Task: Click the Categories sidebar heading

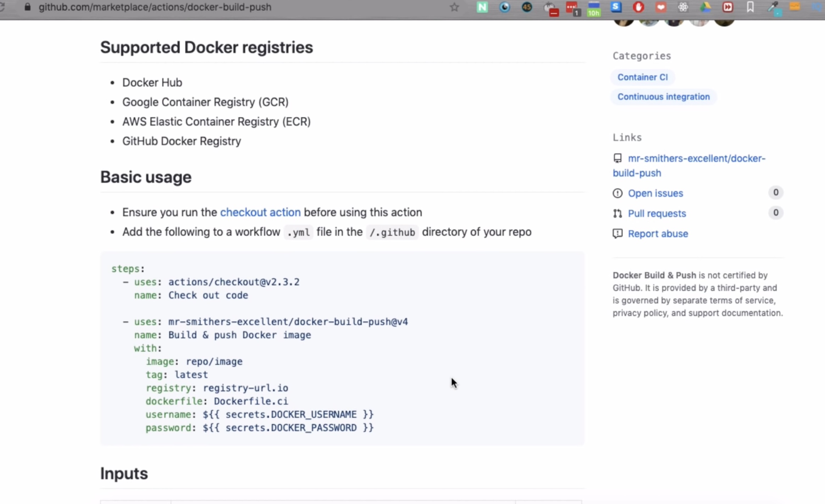Action: tap(642, 56)
